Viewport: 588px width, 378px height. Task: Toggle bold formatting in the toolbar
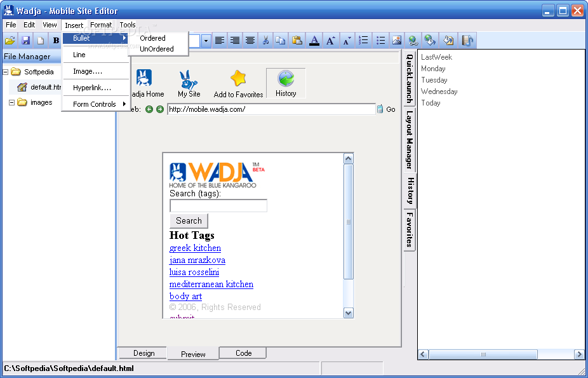coord(57,40)
